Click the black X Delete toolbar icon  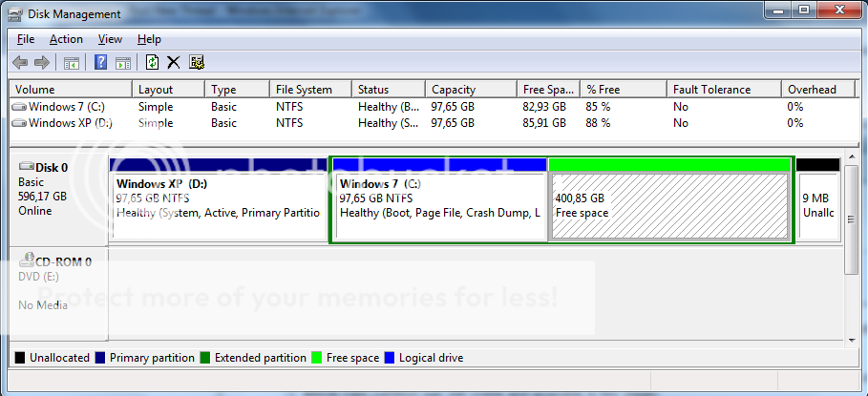click(174, 63)
